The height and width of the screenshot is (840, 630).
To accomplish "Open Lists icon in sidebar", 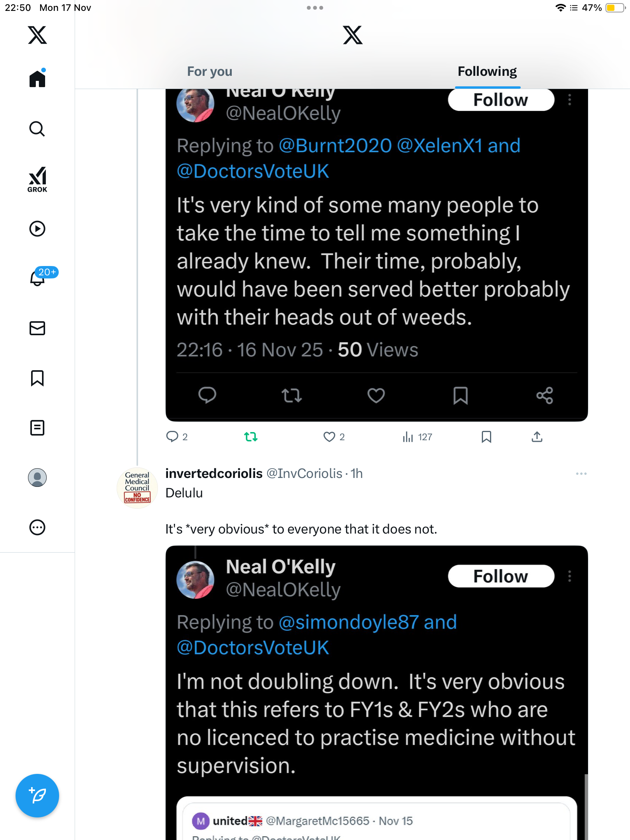I will (x=37, y=428).
